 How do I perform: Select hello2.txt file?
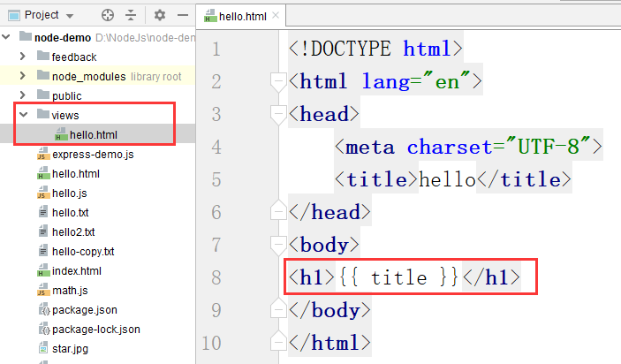coord(73,232)
